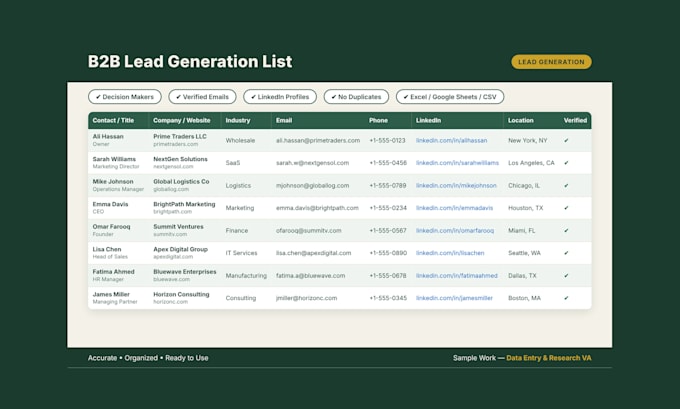
Task: Click email fatima.a@bluewave.com
Action: [x=311, y=276]
